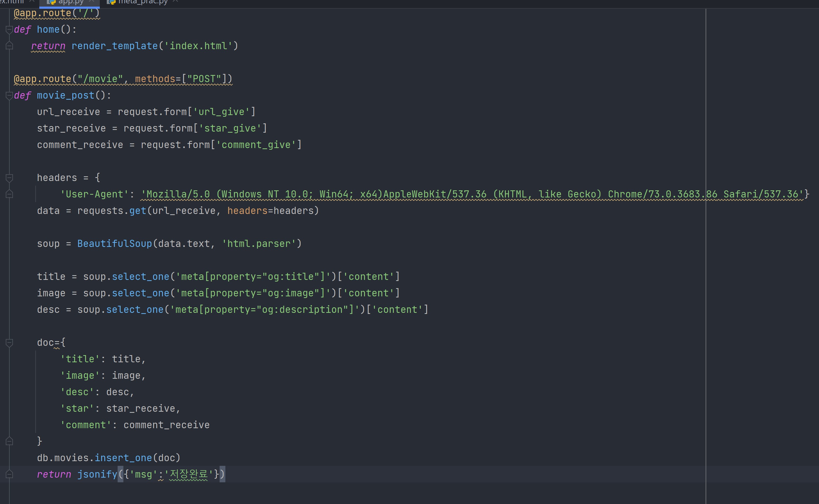Collapse the movie_post function fold marker

(x=9, y=96)
